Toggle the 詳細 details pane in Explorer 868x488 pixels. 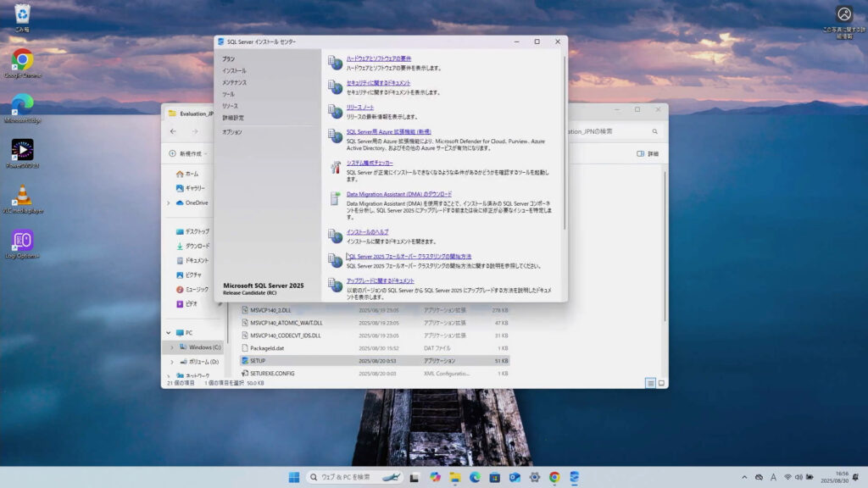[x=648, y=154]
